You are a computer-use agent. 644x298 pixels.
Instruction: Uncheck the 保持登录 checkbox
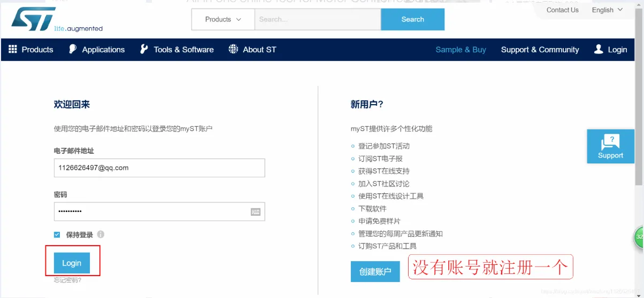(x=57, y=234)
